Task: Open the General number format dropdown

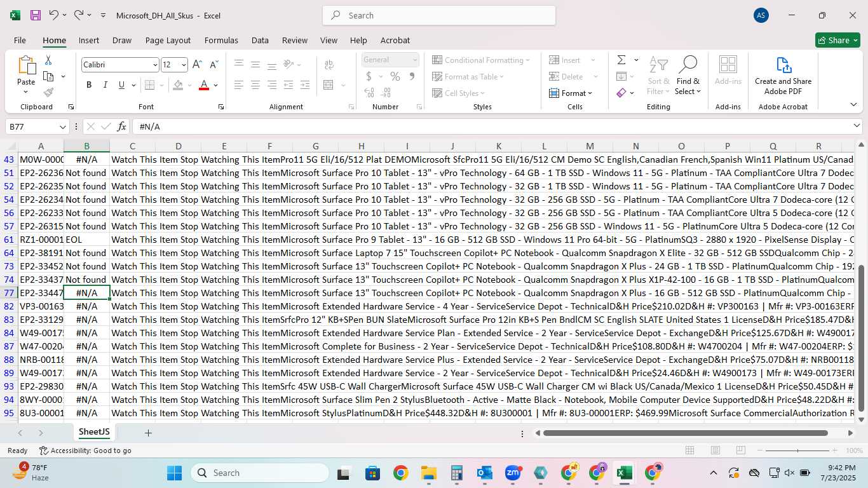Action: coord(415,60)
